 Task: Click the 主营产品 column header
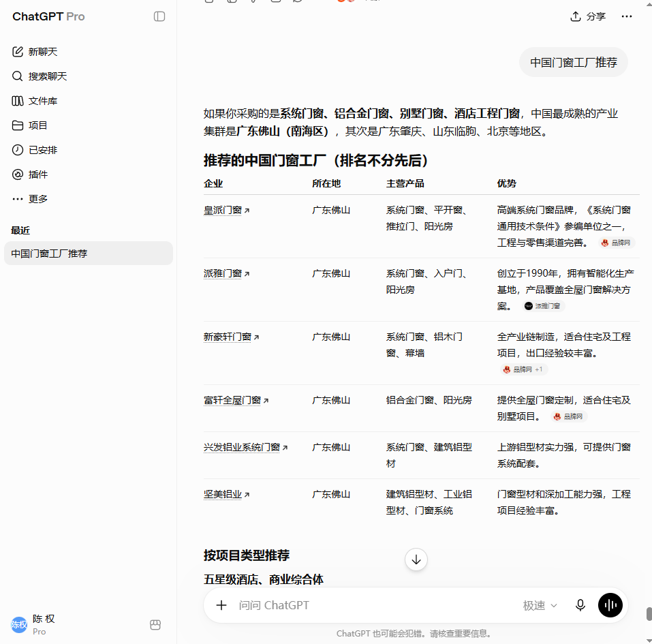pos(405,183)
